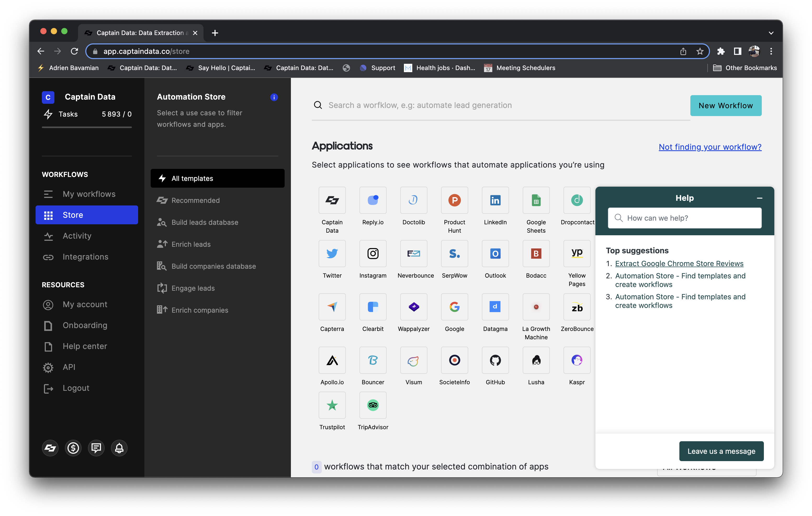
Task: Select the Google Sheets app icon
Action: (536, 200)
